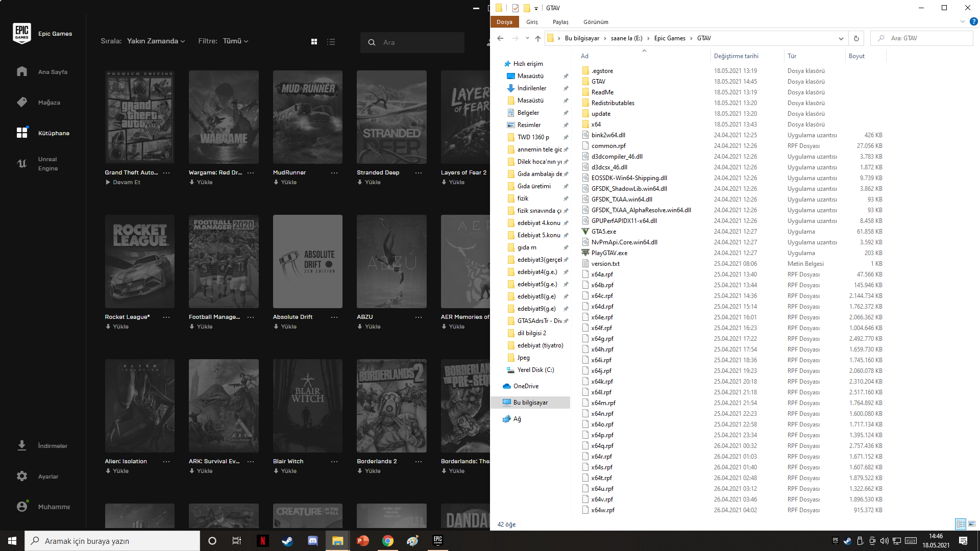Open options dots for MudRunner

[334, 173]
